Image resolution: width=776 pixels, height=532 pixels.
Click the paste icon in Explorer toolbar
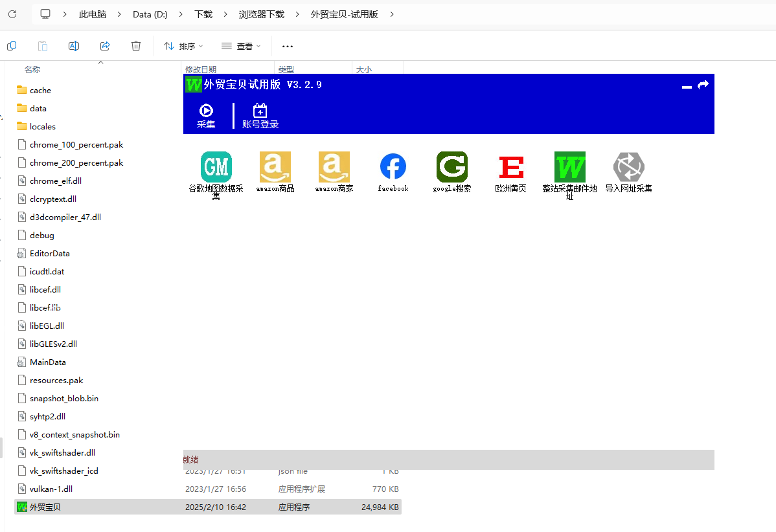43,46
